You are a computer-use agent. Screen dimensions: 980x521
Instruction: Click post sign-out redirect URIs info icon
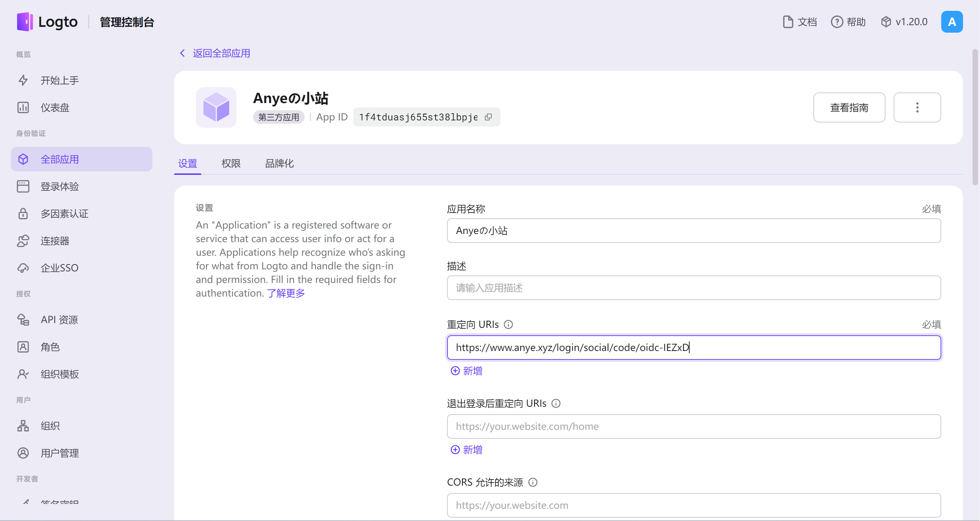[556, 403]
